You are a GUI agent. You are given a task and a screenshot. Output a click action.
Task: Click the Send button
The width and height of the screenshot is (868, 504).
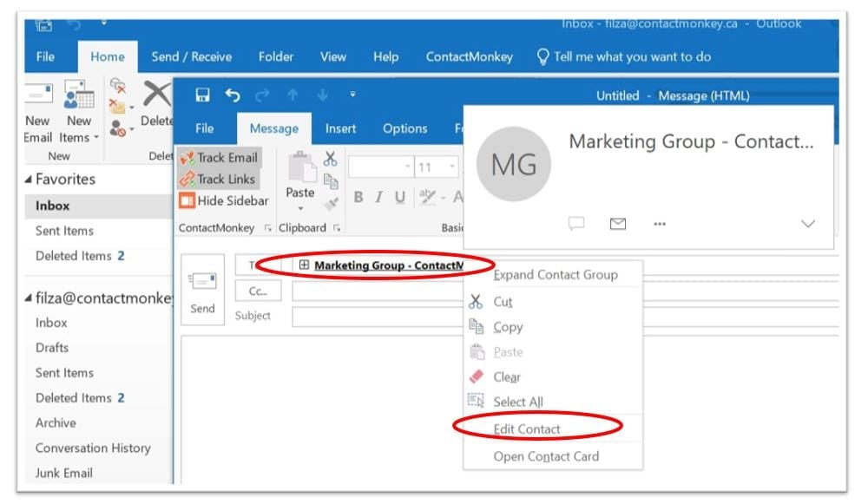(x=201, y=298)
